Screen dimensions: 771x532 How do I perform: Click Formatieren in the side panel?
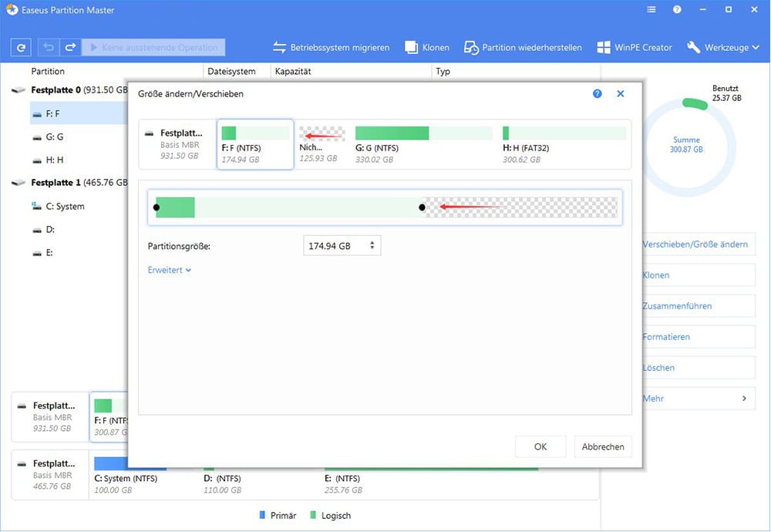(699, 337)
